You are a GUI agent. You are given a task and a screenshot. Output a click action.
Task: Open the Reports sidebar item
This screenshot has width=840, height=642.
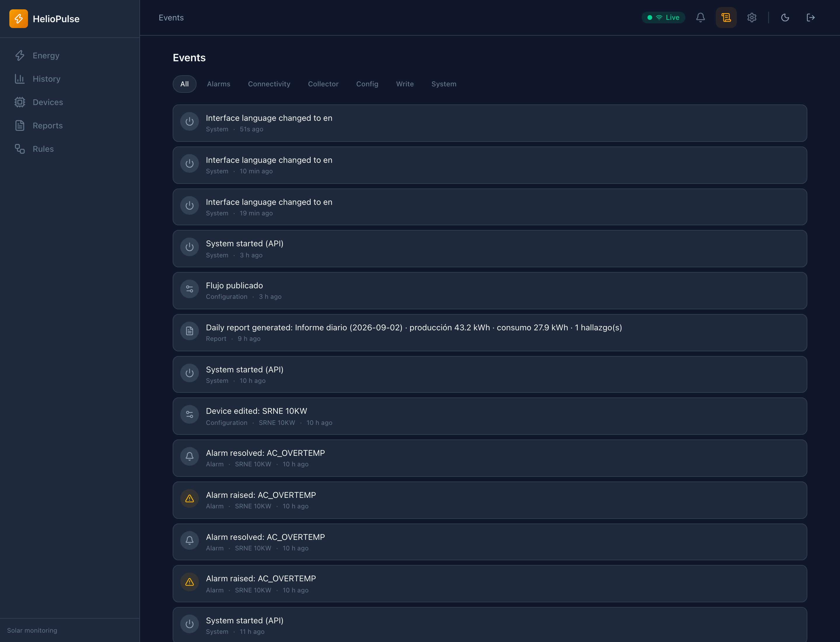70,125
